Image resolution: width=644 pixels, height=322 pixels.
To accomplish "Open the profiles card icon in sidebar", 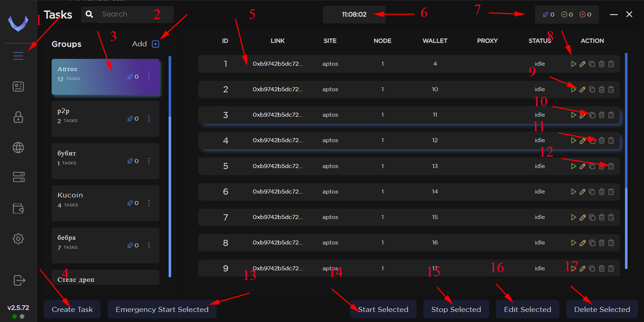I will (x=18, y=87).
